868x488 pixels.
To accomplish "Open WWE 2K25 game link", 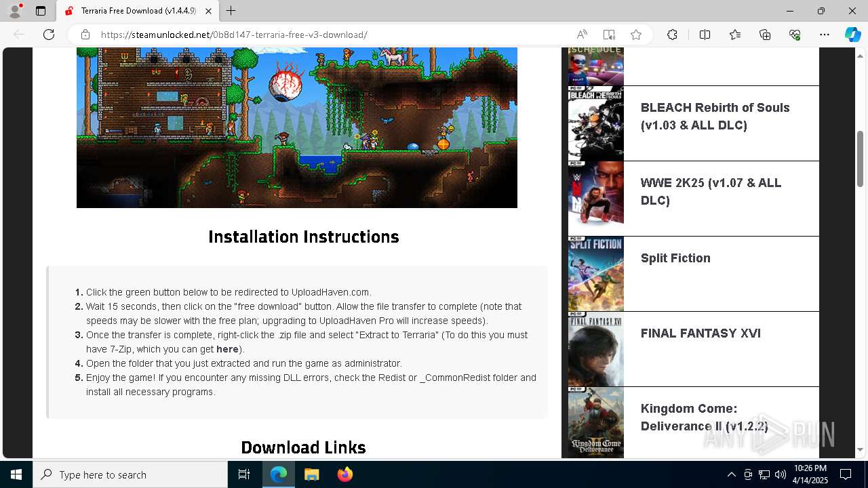I will click(711, 192).
